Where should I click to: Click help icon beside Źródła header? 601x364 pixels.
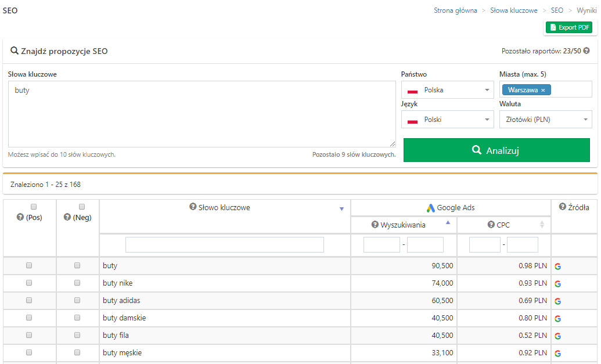pos(562,207)
